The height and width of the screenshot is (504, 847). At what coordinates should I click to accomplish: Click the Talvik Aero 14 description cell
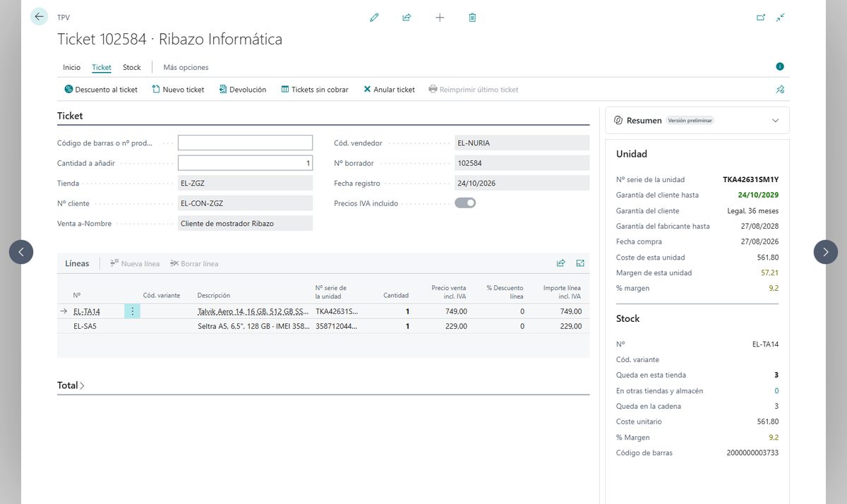[x=253, y=311]
